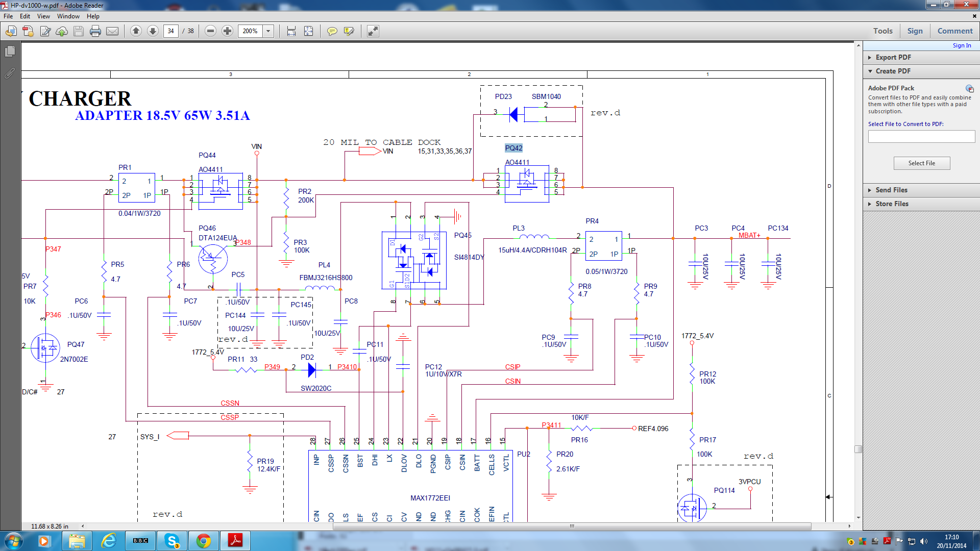The width and height of the screenshot is (980, 551).
Task: Click the page number input field
Action: point(171,31)
